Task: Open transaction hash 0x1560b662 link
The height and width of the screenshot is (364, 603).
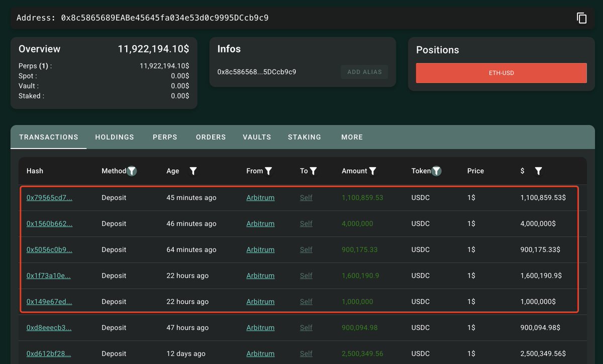Action: point(49,224)
